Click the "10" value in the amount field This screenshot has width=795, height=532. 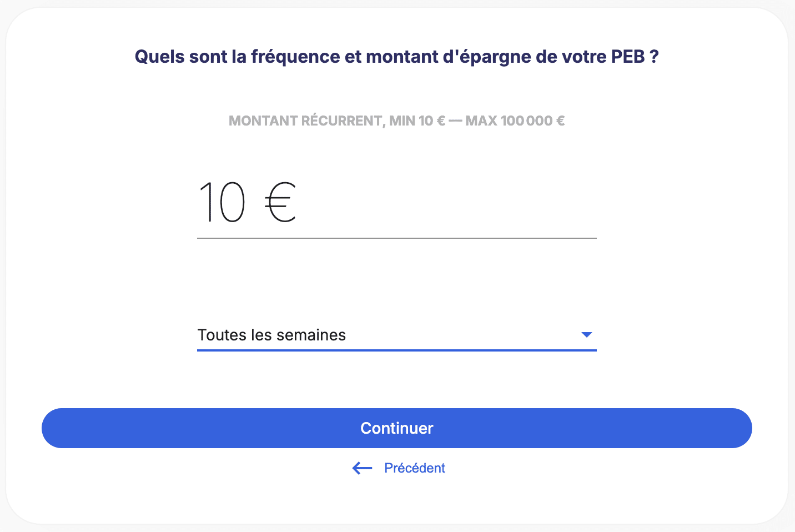tap(222, 203)
